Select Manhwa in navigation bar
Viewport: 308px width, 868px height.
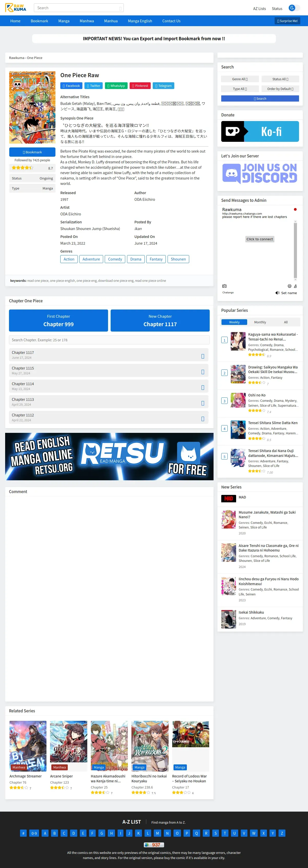[87, 21]
